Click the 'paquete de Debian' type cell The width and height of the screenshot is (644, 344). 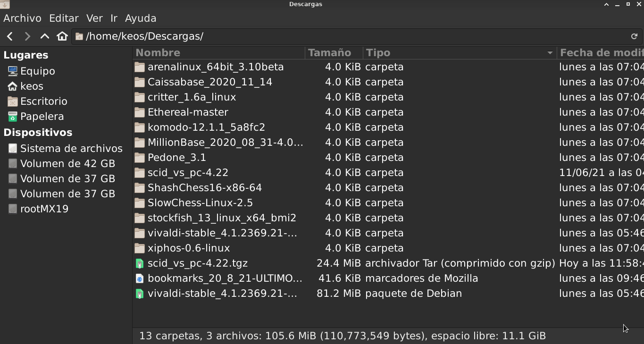point(413,294)
